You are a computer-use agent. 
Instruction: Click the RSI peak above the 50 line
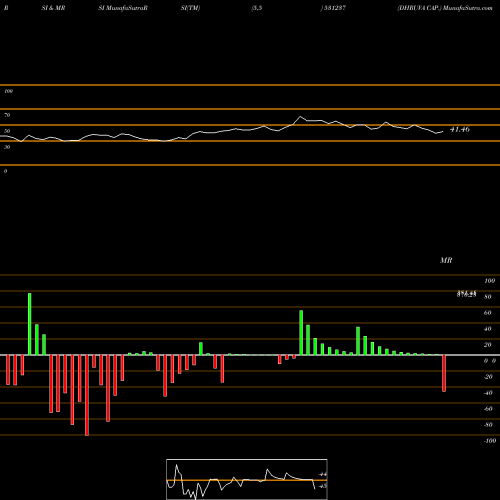coord(300,117)
